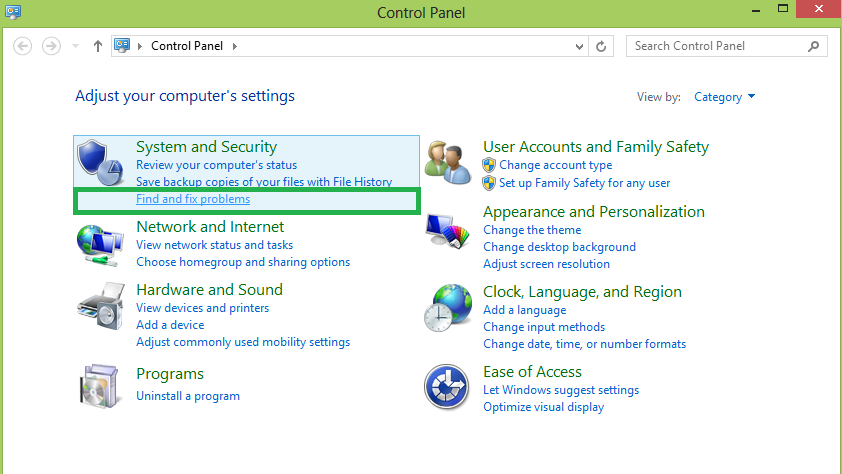Open the Ease of Access category
842x474 pixels.
click(x=532, y=371)
